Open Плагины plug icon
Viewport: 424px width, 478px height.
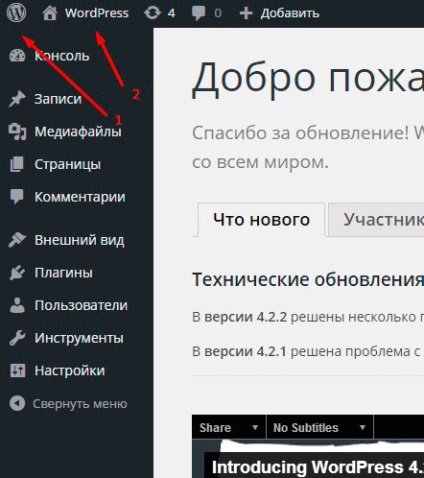click(x=17, y=273)
